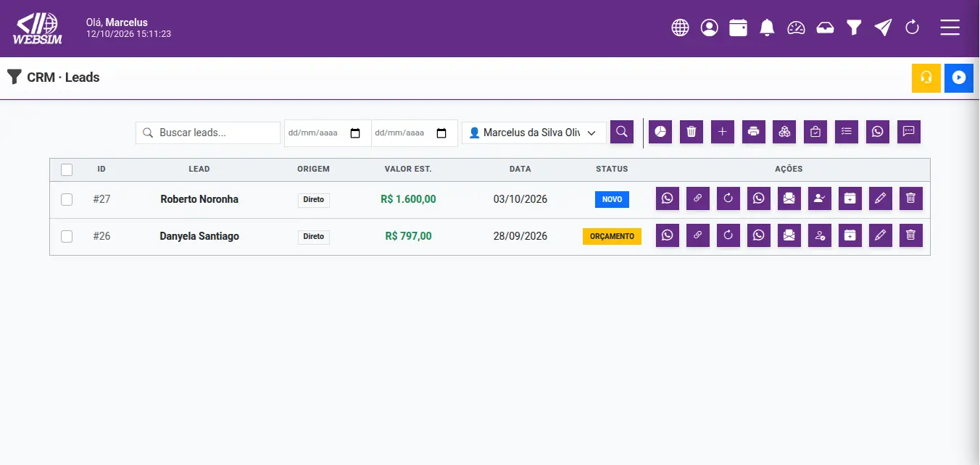Click the yellow headset support button
Image resolution: width=980 pixels, height=465 pixels.
(926, 77)
